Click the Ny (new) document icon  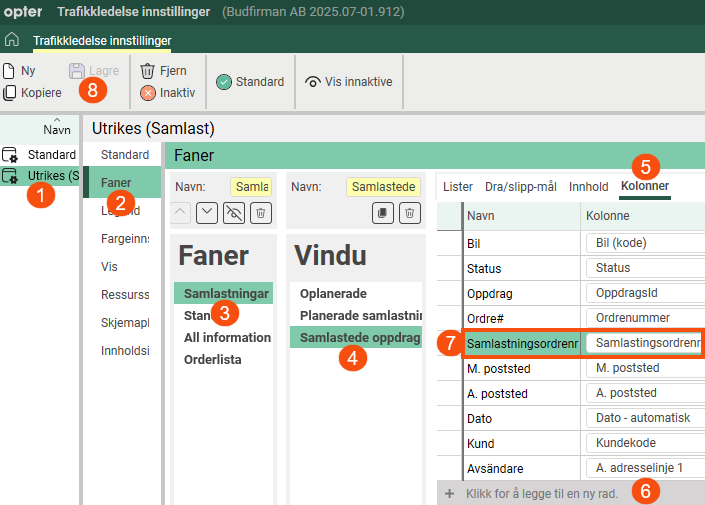pyautogui.click(x=9, y=71)
